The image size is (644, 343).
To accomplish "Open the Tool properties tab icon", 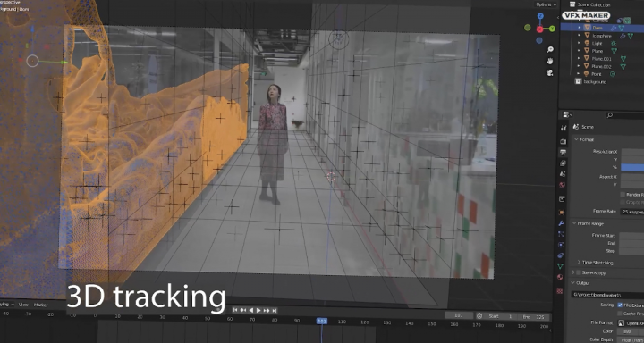I will click(563, 128).
